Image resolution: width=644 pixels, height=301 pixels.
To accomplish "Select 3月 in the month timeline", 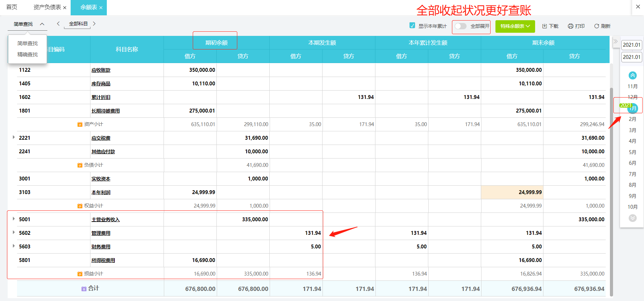I will (x=633, y=130).
